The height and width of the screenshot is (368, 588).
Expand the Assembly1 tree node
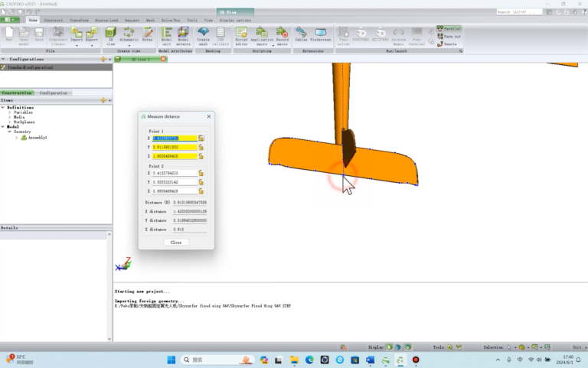pos(16,138)
